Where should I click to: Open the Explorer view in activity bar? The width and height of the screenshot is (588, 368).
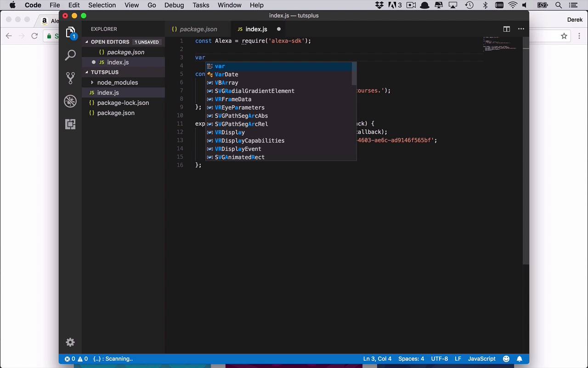pos(70,32)
